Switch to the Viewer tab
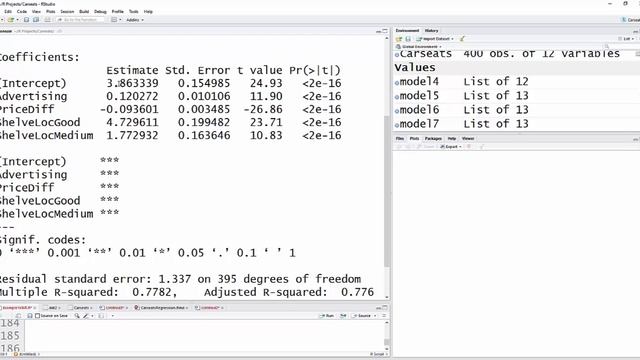Screen dimensions: 640x360 coord(468,138)
